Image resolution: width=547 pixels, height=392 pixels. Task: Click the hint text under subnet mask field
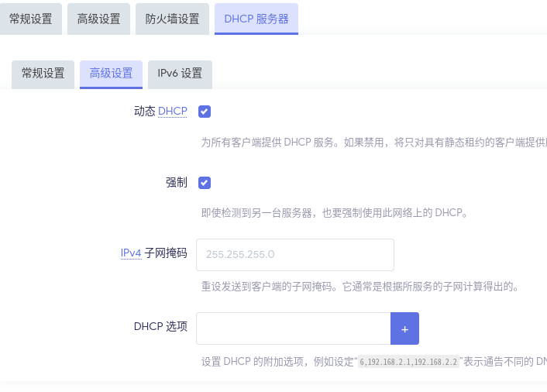pos(359,287)
